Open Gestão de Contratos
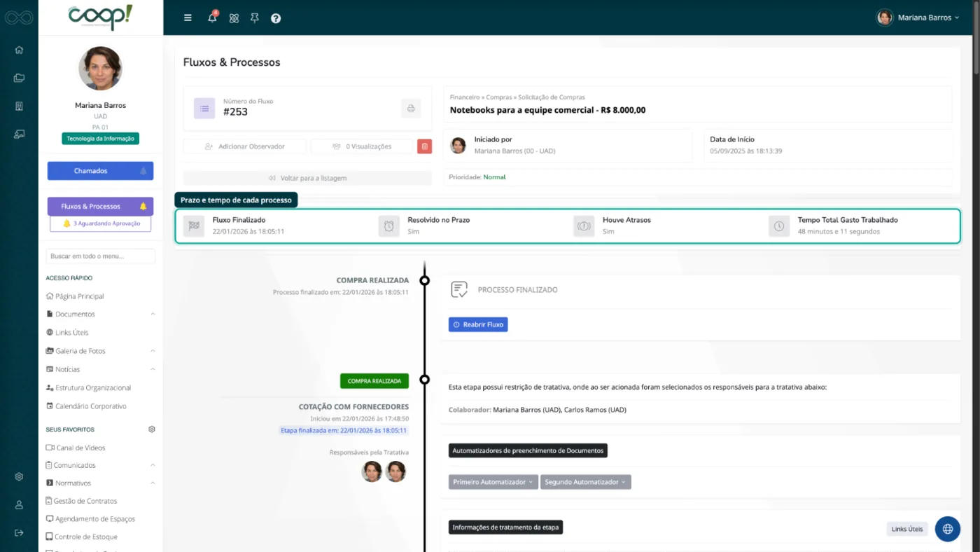The height and width of the screenshot is (552, 980). click(x=81, y=502)
